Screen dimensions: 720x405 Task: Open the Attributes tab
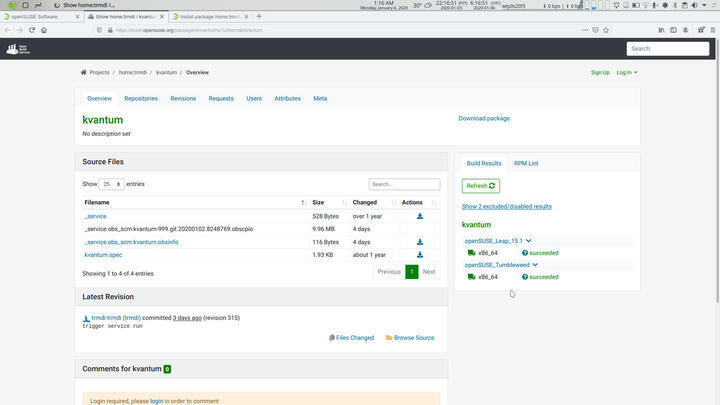coord(287,98)
